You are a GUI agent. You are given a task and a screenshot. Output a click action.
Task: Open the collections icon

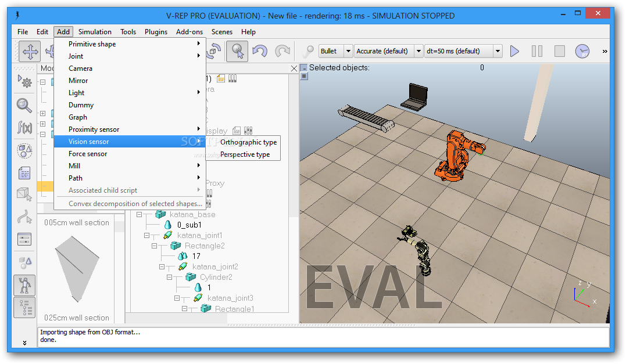(x=24, y=151)
